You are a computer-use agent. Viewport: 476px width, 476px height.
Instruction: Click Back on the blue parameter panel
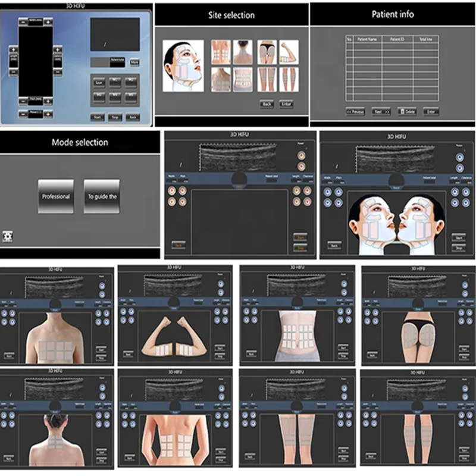point(133,117)
